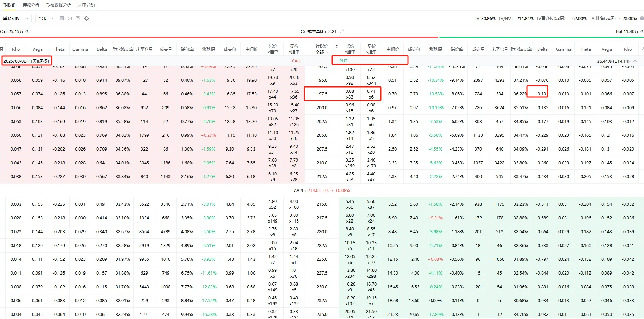Select the 232.5 strike price cell

point(322,301)
